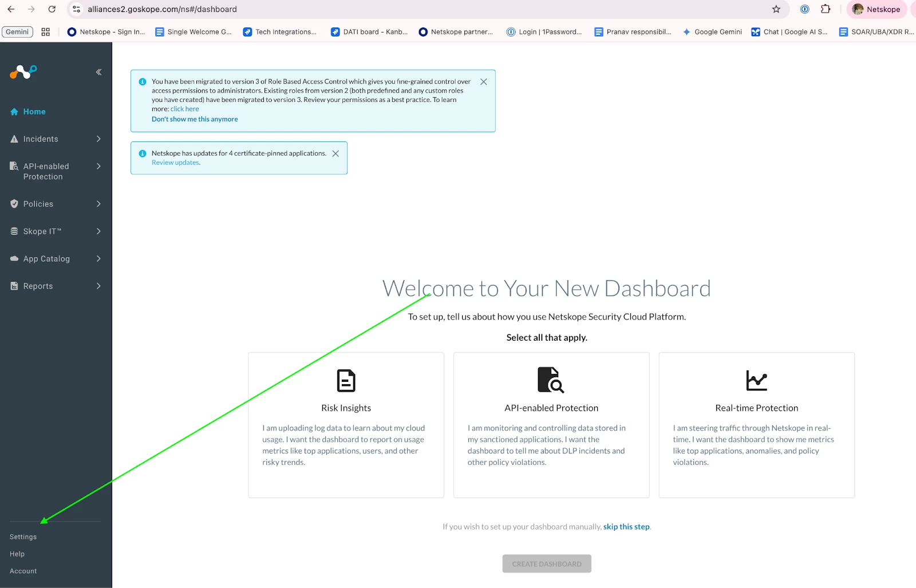Open the Gemini bookmark button
Screen dimensions: 916x588
17,32
